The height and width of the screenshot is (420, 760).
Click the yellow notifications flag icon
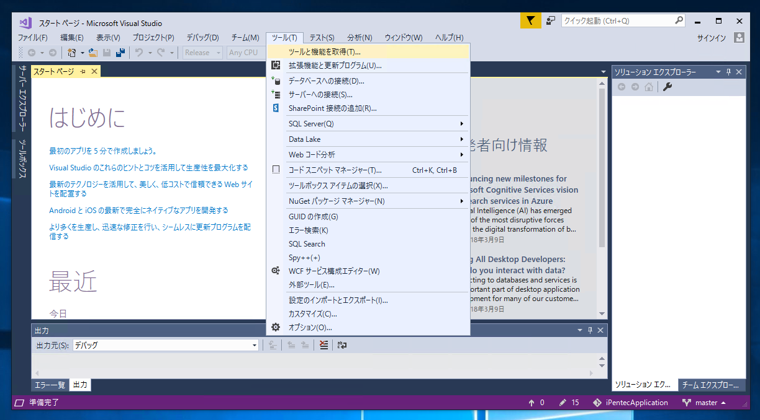(531, 21)
